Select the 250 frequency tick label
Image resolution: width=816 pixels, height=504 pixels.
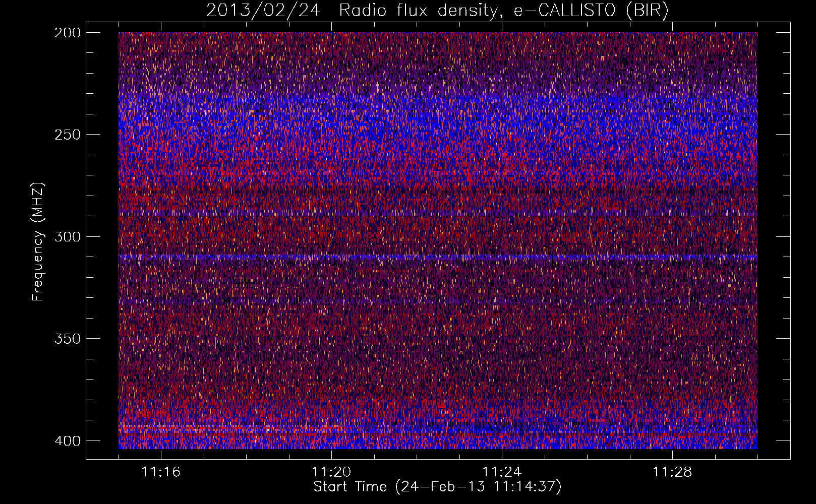click(x=67, y=135)
